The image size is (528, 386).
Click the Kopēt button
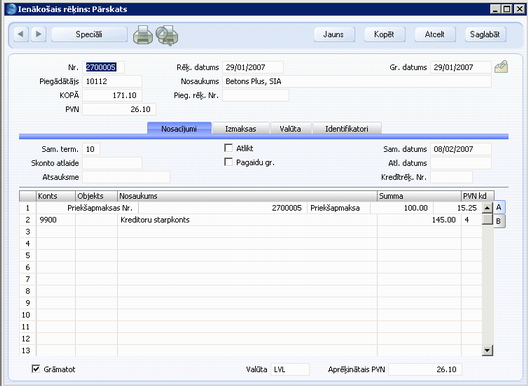point(385,34)
